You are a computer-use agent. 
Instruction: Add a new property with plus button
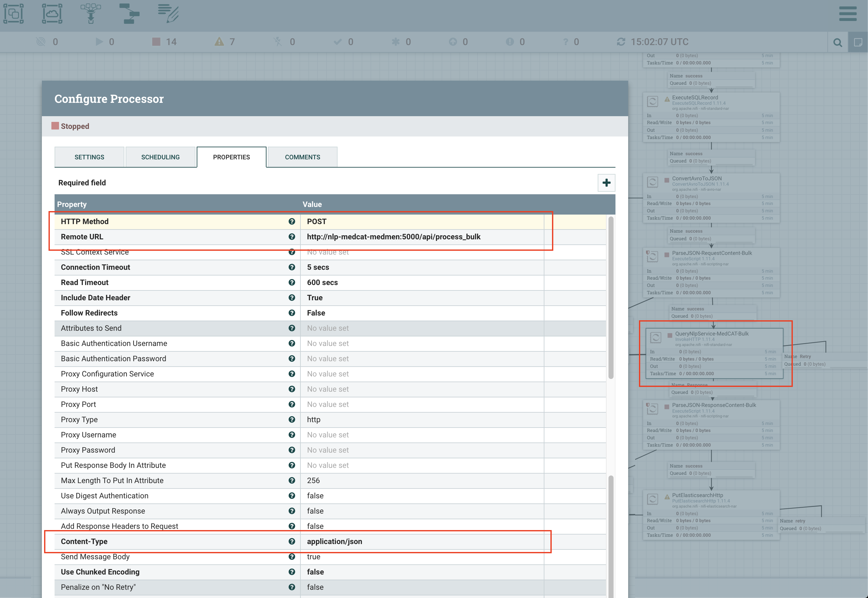606,183
